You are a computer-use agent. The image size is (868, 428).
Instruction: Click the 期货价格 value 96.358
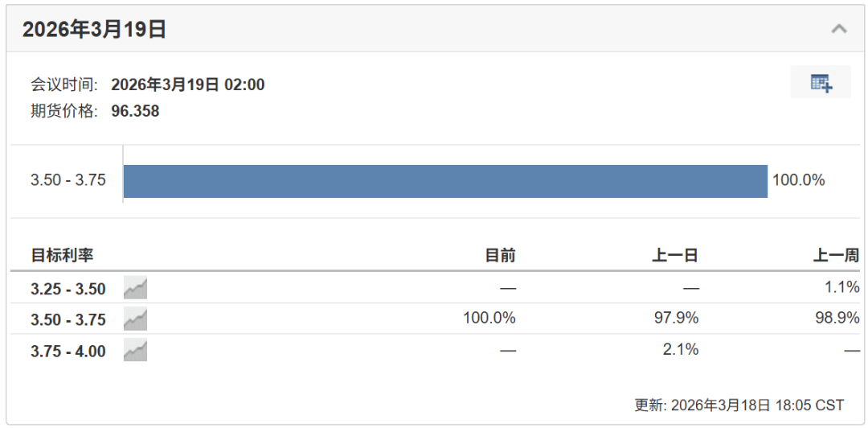[135, 111]
